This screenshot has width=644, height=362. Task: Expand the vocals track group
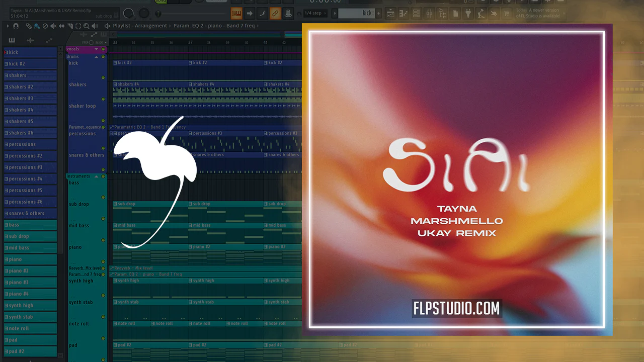coord(96,49)
